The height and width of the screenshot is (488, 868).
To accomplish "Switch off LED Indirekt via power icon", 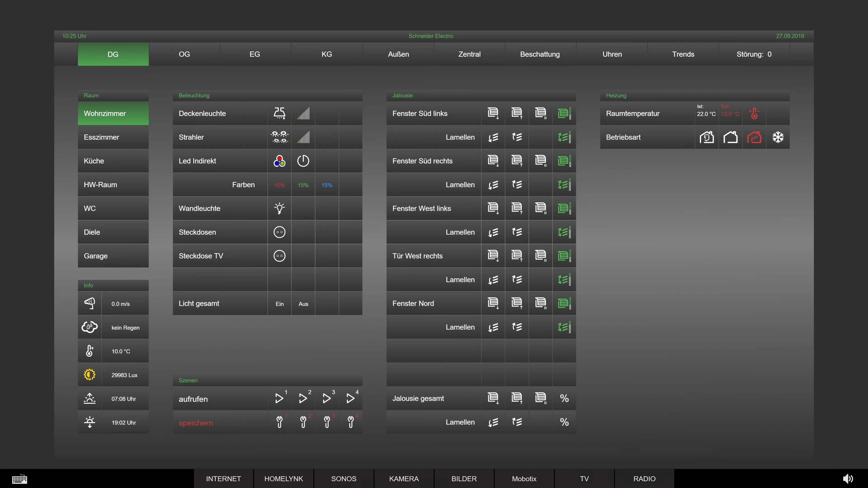I will click(303, 161).
